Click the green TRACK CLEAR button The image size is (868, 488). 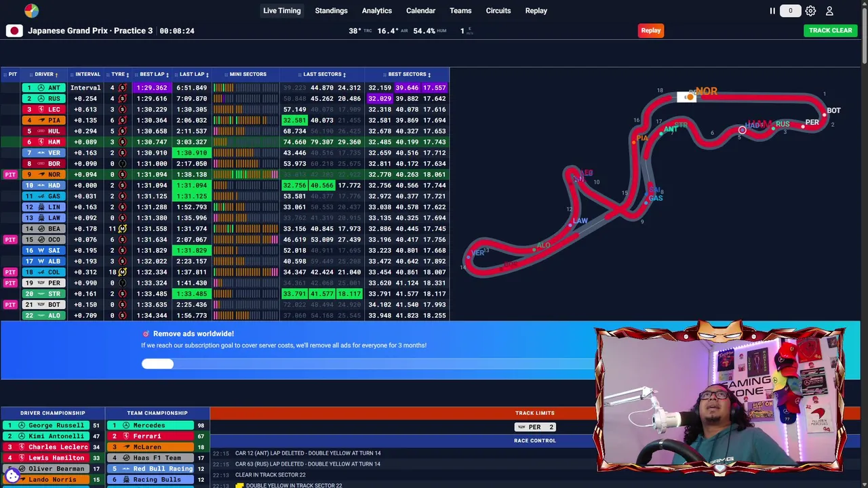pyautogui.click(x=830, y=30)
